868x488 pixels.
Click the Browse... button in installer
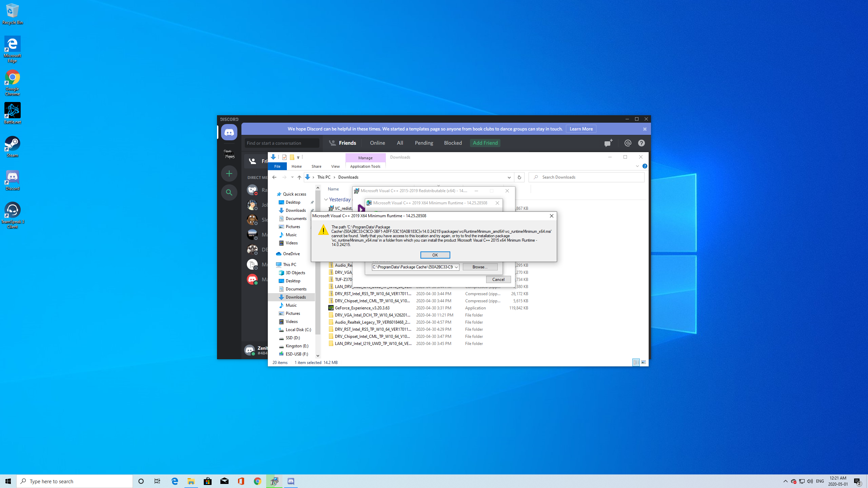480,267
